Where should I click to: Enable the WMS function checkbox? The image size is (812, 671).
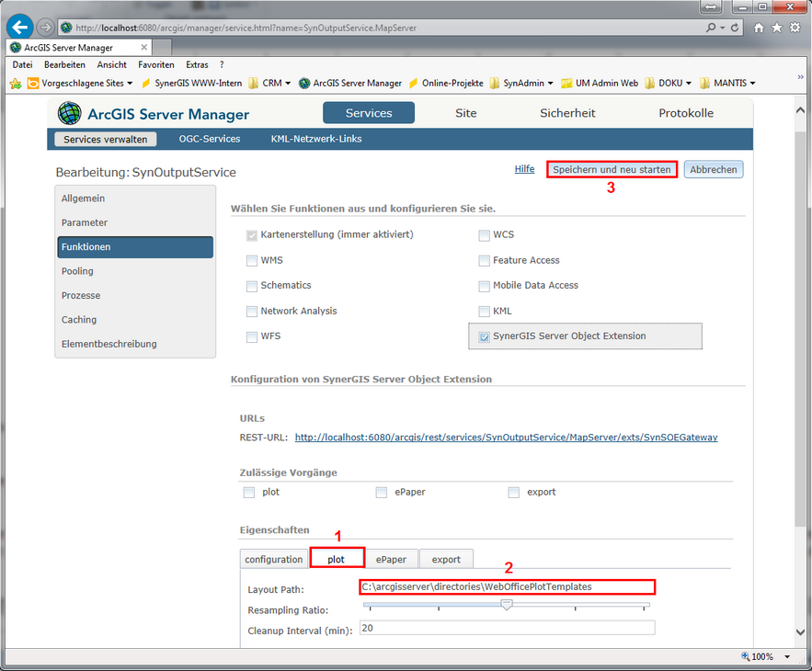pos(252,261)
